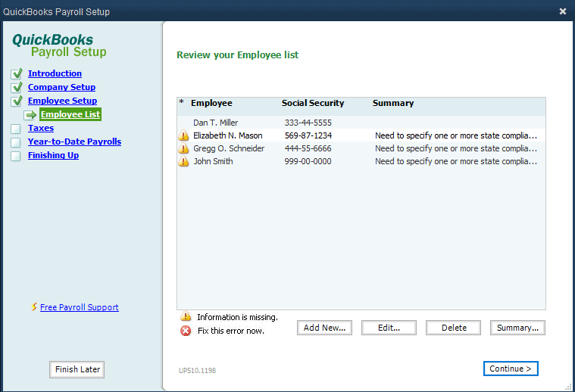The width and height of the screenshot is (575, 392).
Task: Select the John Smith employee row
Action: point(361,161)
